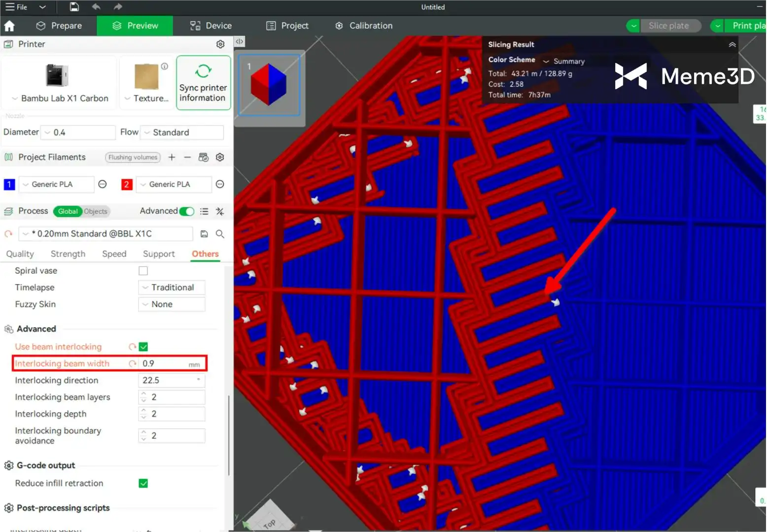Click the Undo arrow icon

click(96, 7)
